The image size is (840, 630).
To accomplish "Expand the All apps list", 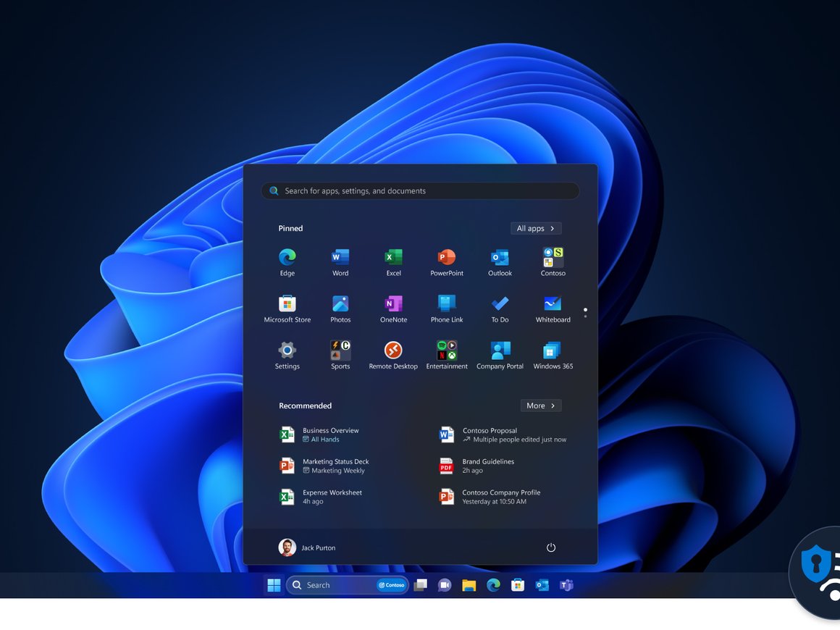I will pos(536,228).
